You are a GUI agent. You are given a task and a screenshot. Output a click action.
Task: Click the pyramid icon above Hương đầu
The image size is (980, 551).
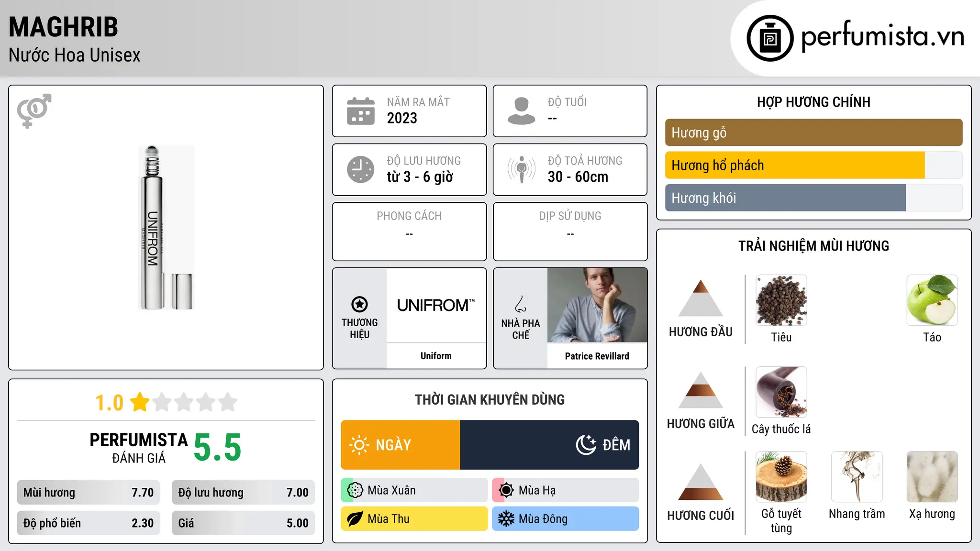click(x=701, y=298)
